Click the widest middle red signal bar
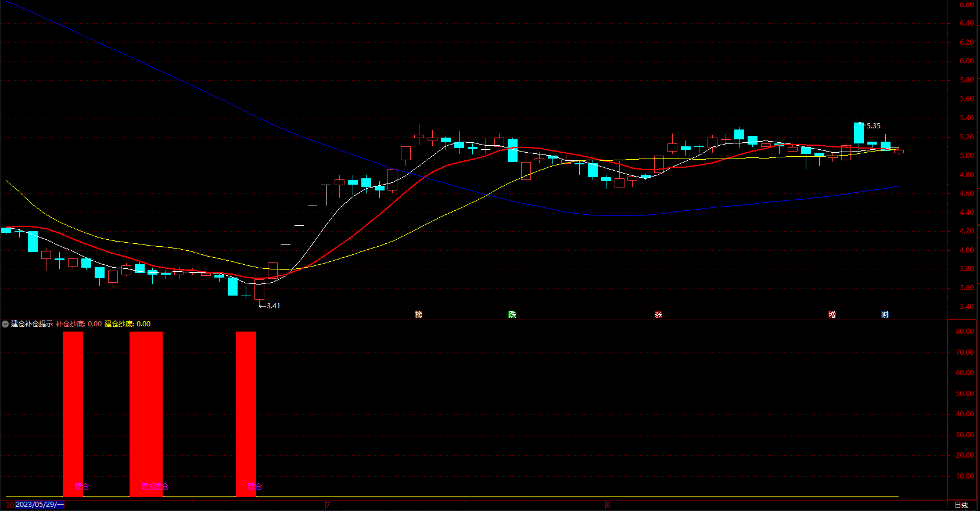 [146, 414]
